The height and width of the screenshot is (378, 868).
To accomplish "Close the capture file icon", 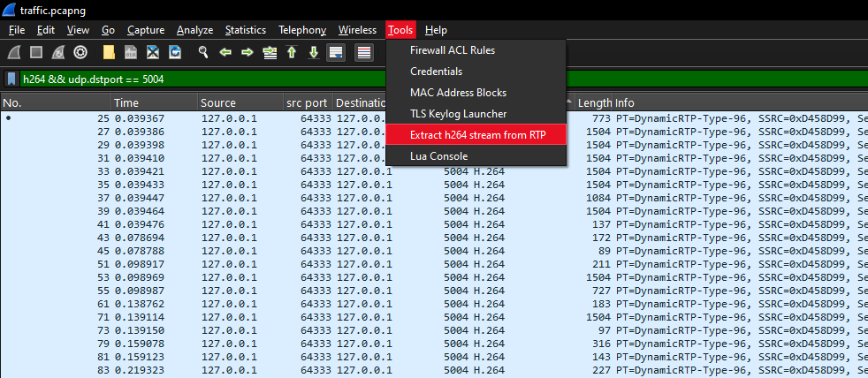I will click(x=153, y=53).
